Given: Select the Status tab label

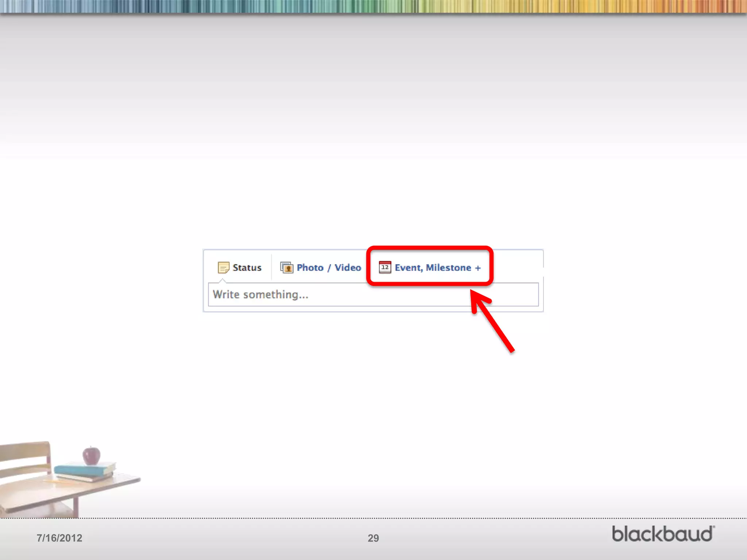Looking at the screenshot, I should [247, 268].
